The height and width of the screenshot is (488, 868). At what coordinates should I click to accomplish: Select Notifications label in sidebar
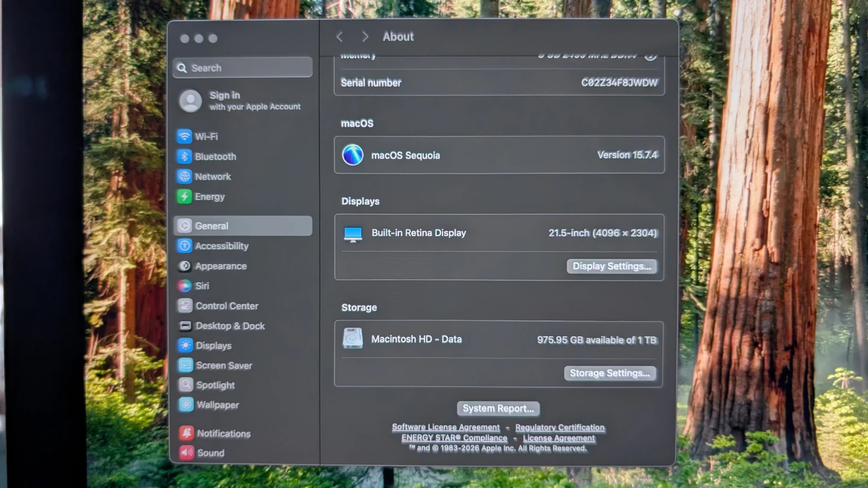coord(224,433)
